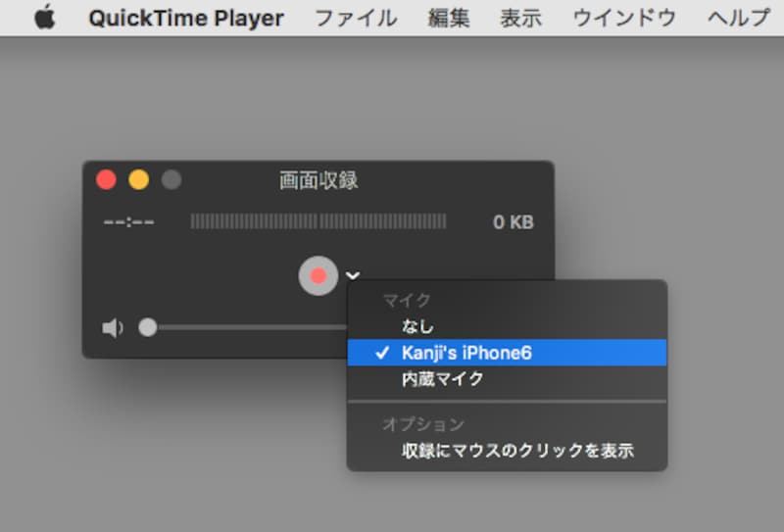
Task: Select Kanji's iPhone6 microphone option
Action: point(507,353)
